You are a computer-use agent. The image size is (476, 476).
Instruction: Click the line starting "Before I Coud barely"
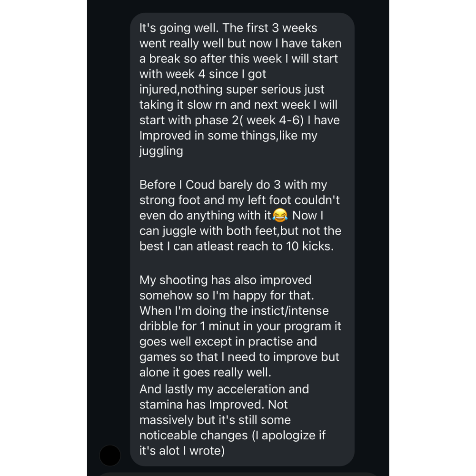click(x=233, y=185)
